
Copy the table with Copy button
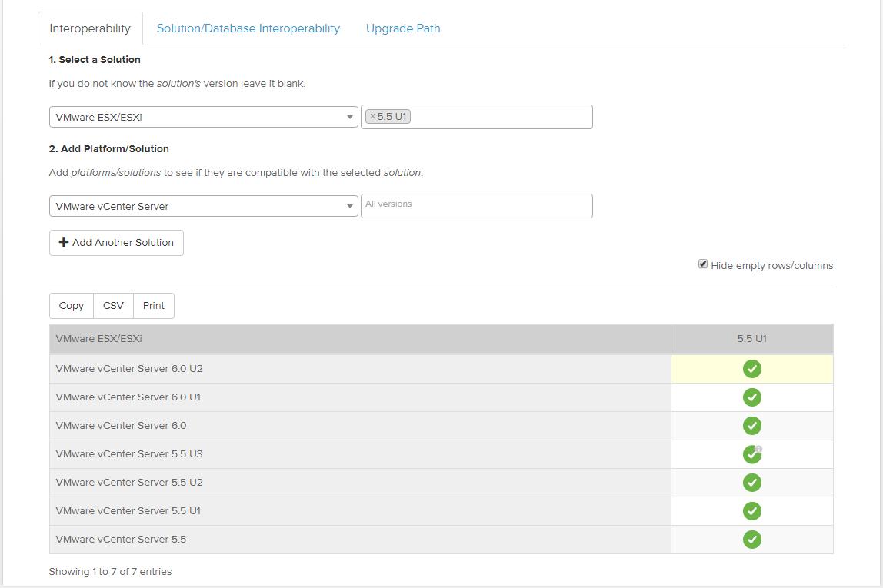pos(72,306)
